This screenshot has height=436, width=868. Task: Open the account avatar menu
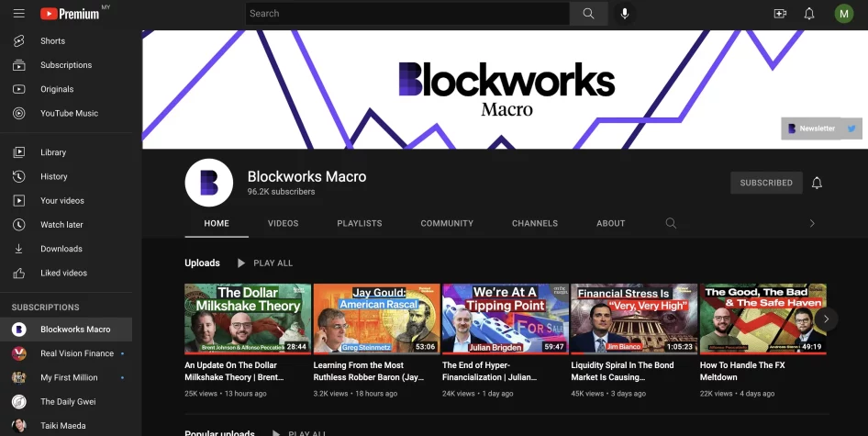point(843,14)
